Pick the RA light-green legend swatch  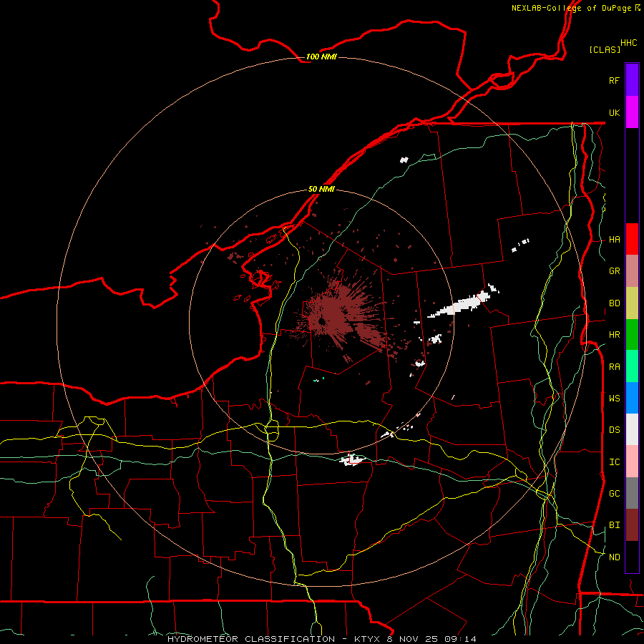632,366
